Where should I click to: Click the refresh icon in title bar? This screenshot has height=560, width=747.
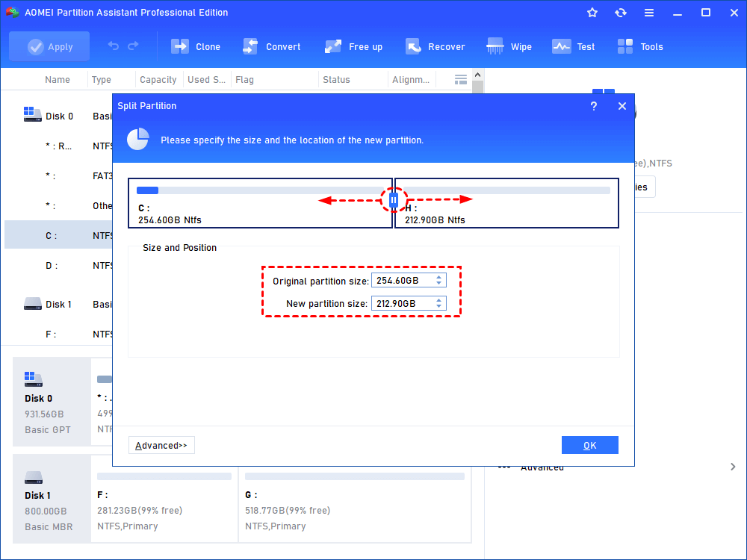620,13
